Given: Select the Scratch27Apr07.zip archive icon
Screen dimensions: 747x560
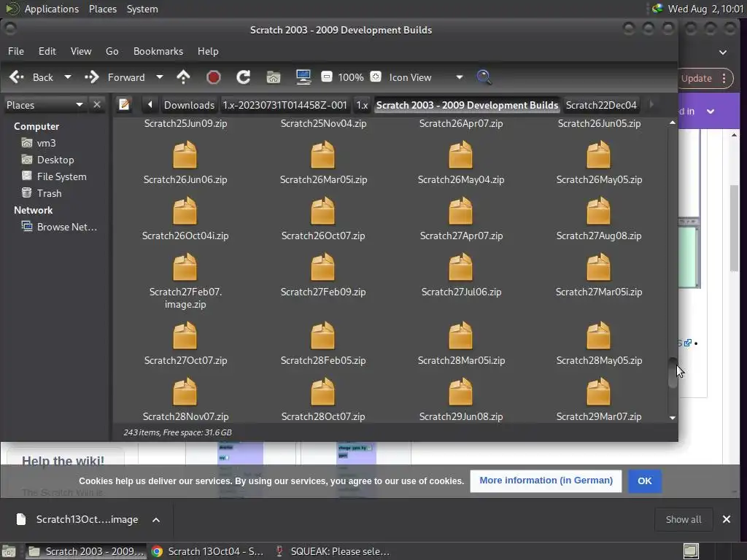Looking at the screenshot, I should coord(461,211).
